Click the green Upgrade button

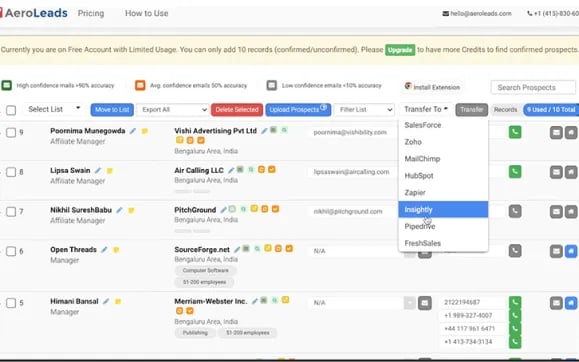click(x=400, y=50)
